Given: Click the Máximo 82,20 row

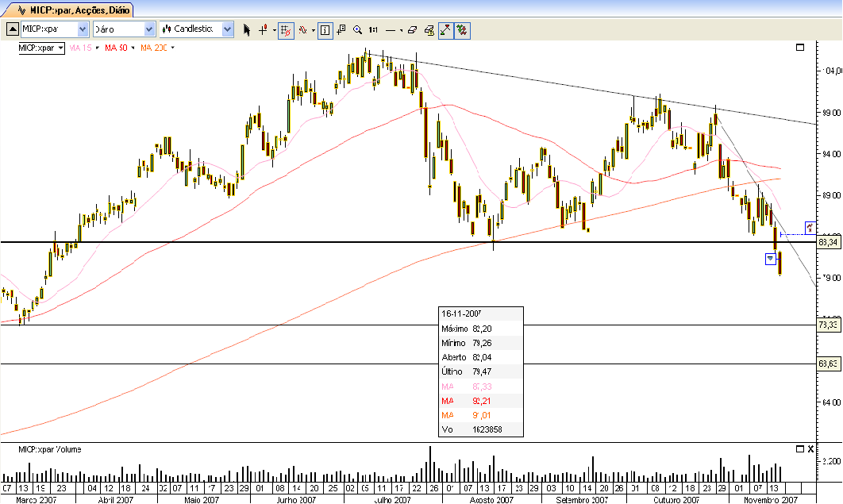Looking at the screenshot, I should (x=481, y=329).
